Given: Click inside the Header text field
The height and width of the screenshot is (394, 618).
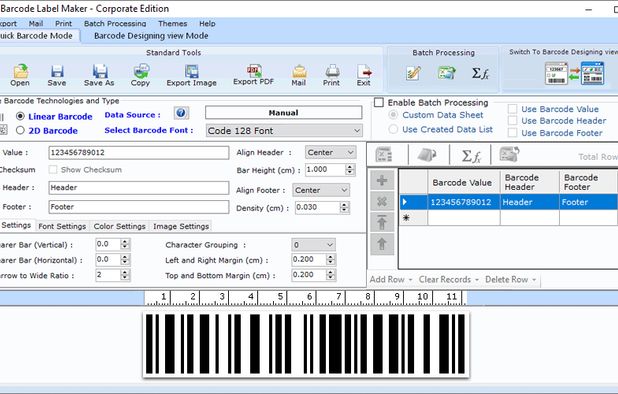Looking at the screenshot, I should (139, 188).
